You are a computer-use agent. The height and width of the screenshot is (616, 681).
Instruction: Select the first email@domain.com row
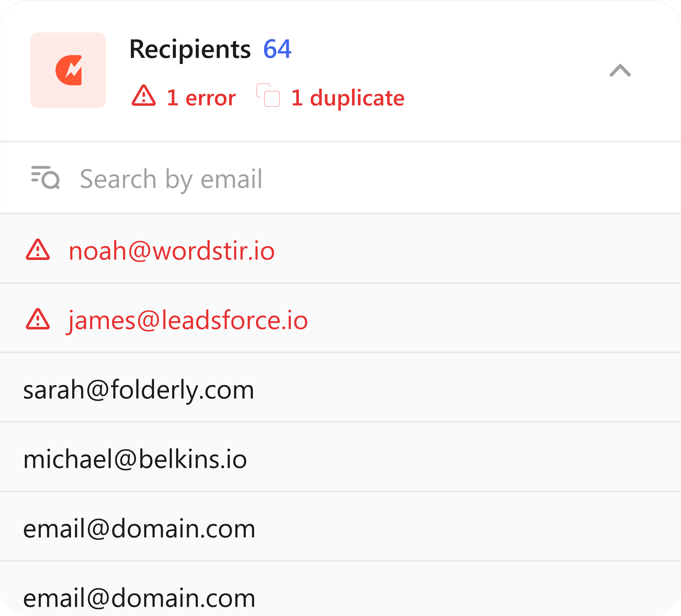pyautogui.click(x=139, y=529)
